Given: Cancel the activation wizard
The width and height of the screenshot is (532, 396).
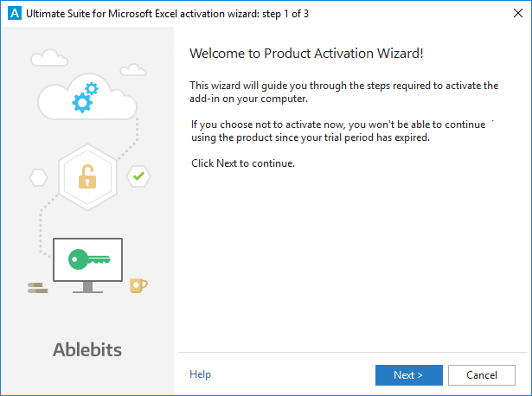Looking at the screenshot, I should (482, 375).
